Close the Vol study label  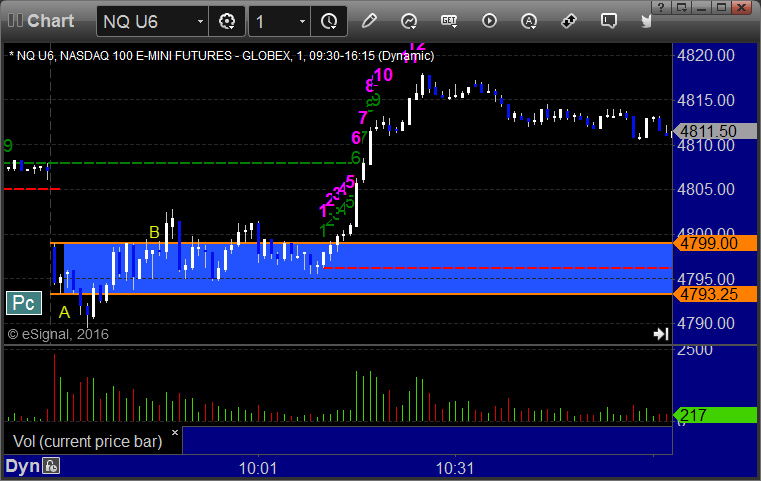tap(175, 432)
